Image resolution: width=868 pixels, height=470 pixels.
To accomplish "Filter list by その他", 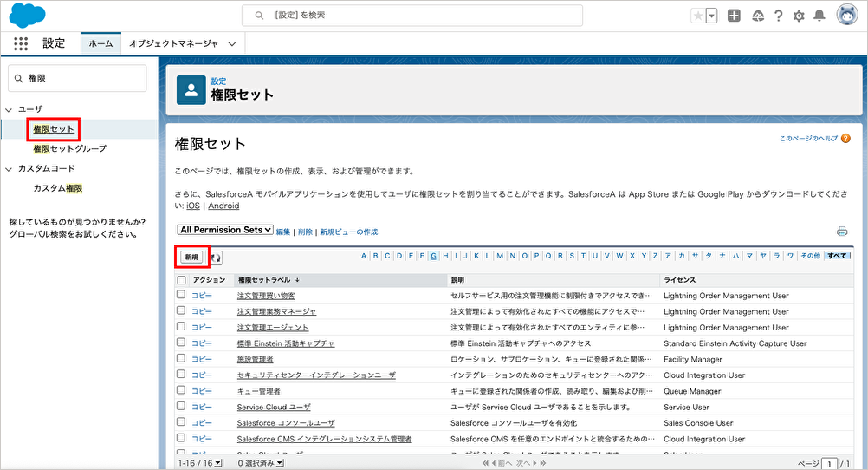I will pos(811,256).
